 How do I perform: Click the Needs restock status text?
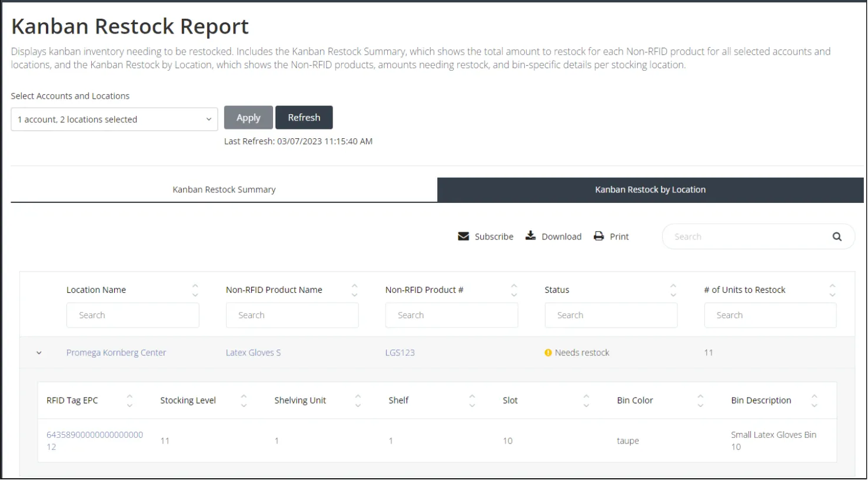(x=582, y=353)
